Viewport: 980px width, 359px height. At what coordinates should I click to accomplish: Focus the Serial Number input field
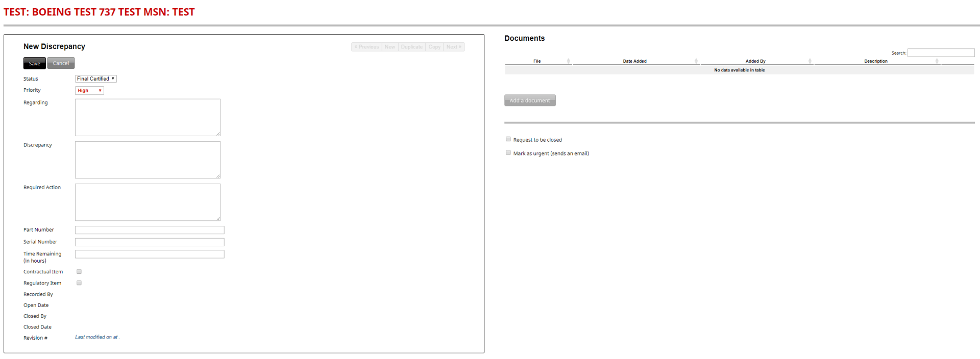click(x=150, y=242)
